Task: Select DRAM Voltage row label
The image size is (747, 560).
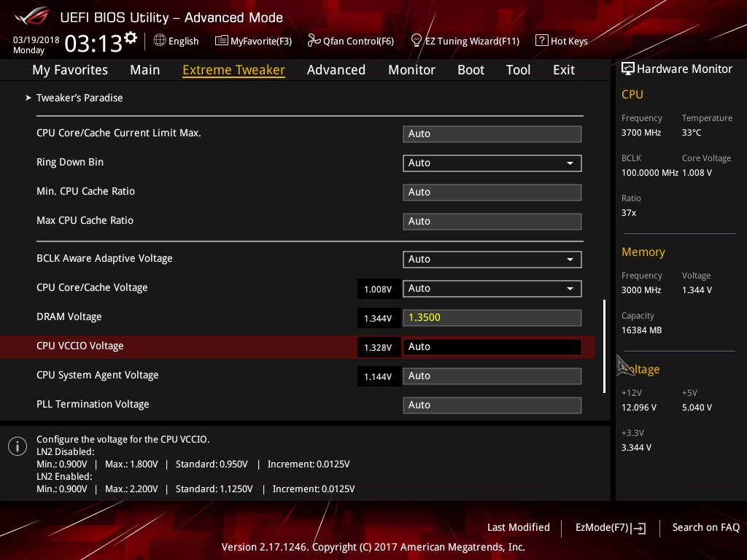Action: (x=69, y=316)
